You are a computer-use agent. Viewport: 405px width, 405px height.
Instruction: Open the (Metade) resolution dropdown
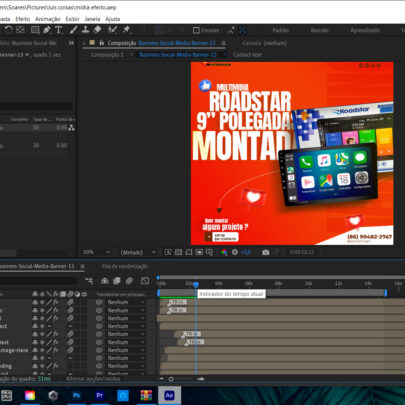(x=138, y=252)
